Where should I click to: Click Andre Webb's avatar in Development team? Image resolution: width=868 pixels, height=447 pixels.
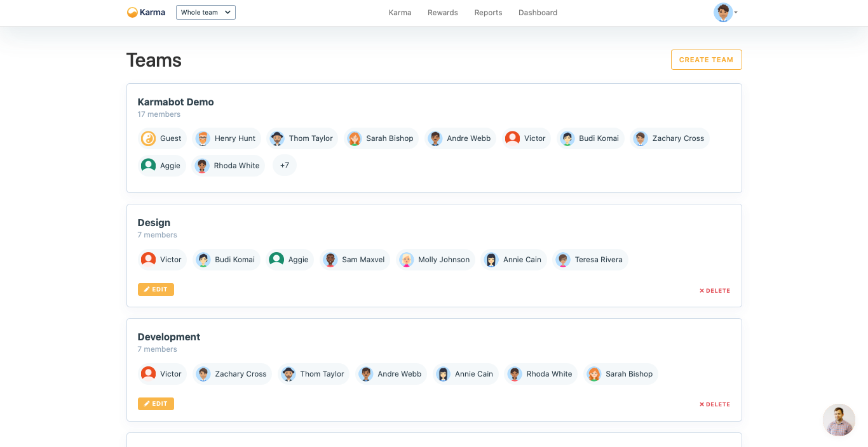(365, 373)
